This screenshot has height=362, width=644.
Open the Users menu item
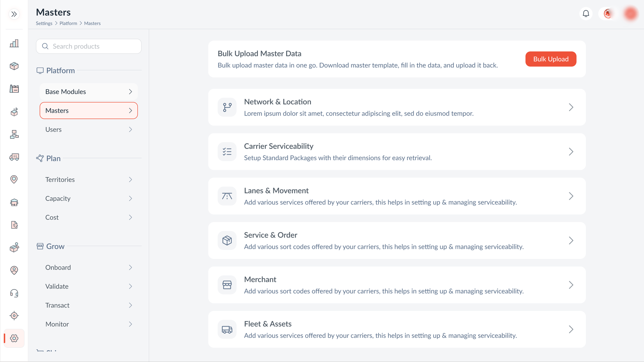[x=89, y=129]
